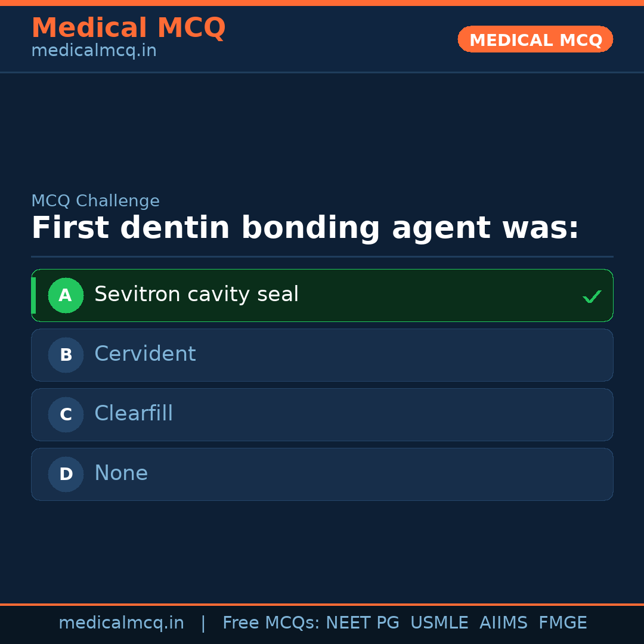
Task: Click the question text about dentin bonding
Action: coord(305,228)
